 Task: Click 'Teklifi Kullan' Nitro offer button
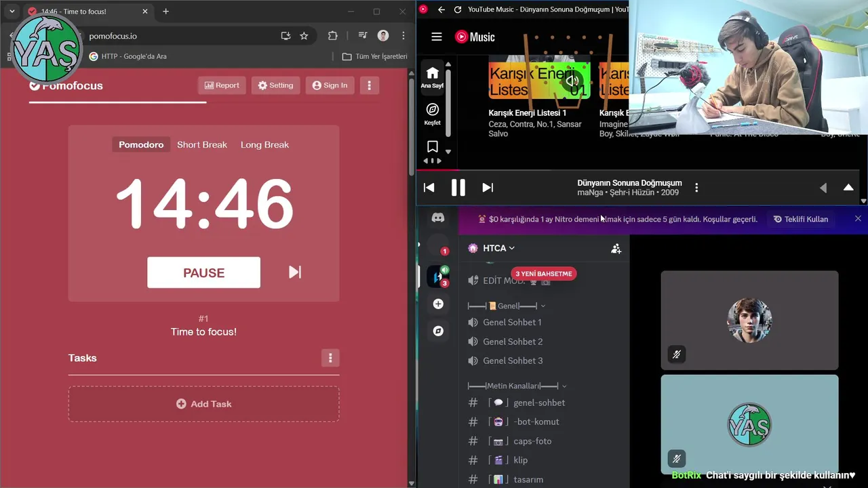point(801,219)
